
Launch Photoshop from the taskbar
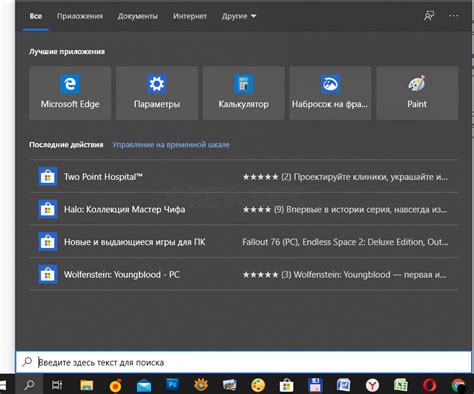[x=172, y=385]
